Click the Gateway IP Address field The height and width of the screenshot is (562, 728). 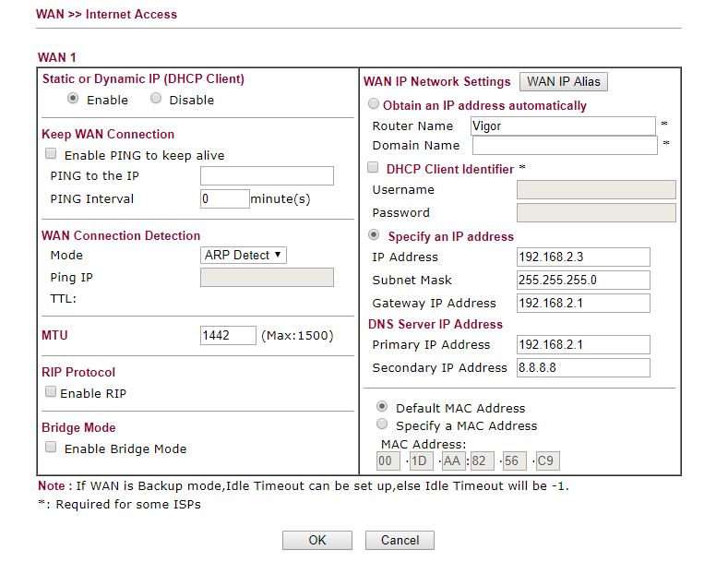(x=583, y=304)
